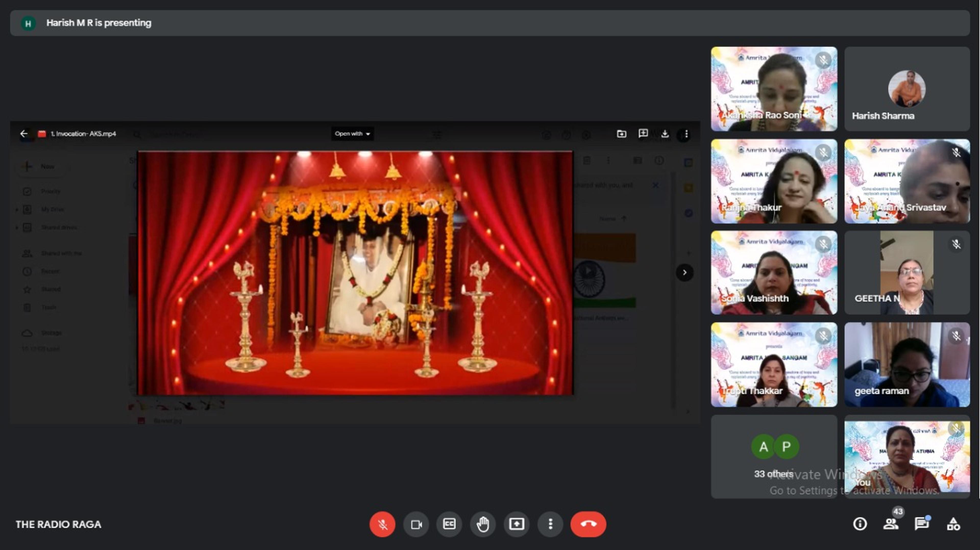
Task: Raise your hand in the meeting
Action: pyautogui.click(x=483, y=524)
